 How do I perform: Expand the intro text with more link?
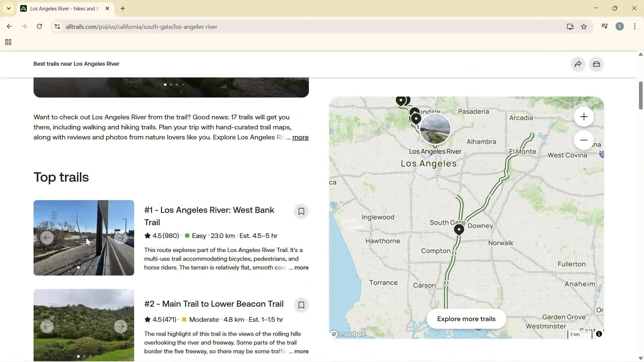coord(300,137)
